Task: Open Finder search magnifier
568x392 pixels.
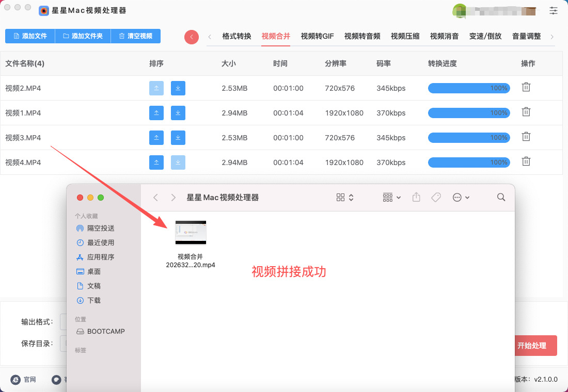Action: 501,197
